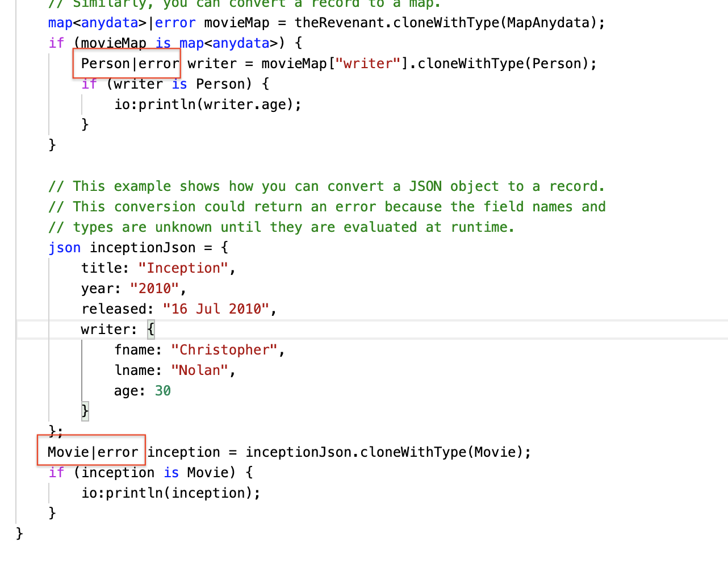
Task: Click the underlined is keyword link
Action: [x=164, y=43]
